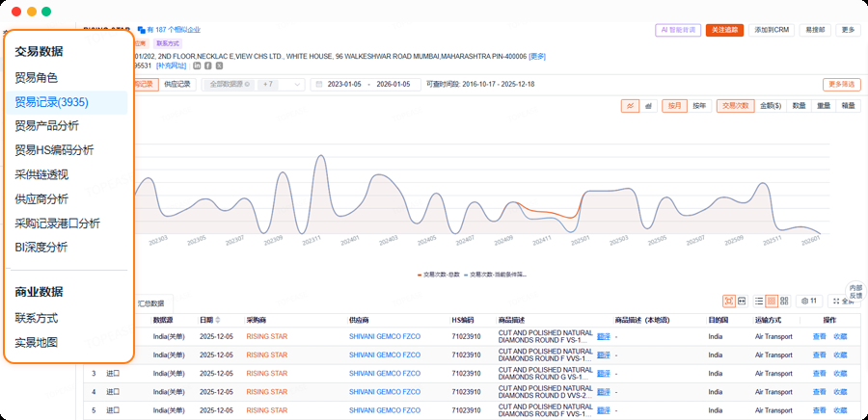Screen dimensions: 868x420
Task: Open 贸易产品分析 in the sidebar
Action: click(60, 125)
